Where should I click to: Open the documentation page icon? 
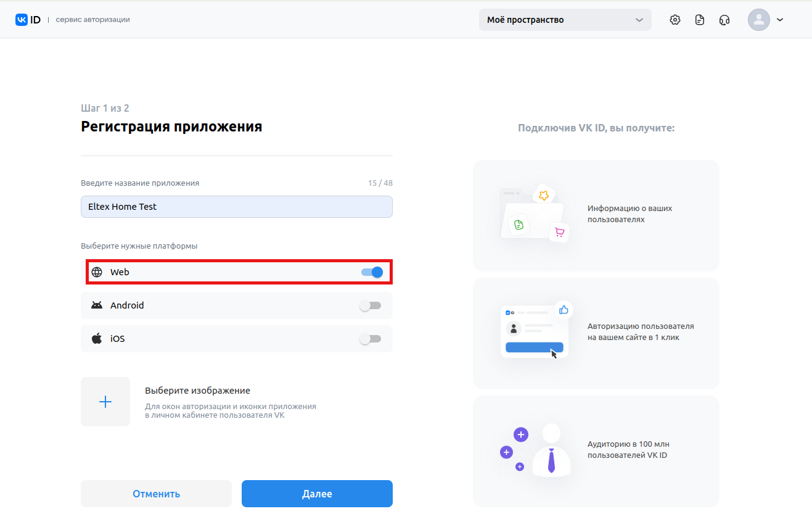point(700,20)
